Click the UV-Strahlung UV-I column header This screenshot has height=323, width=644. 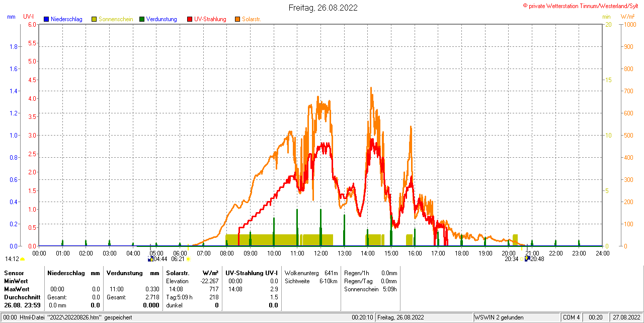coord(252,273)
